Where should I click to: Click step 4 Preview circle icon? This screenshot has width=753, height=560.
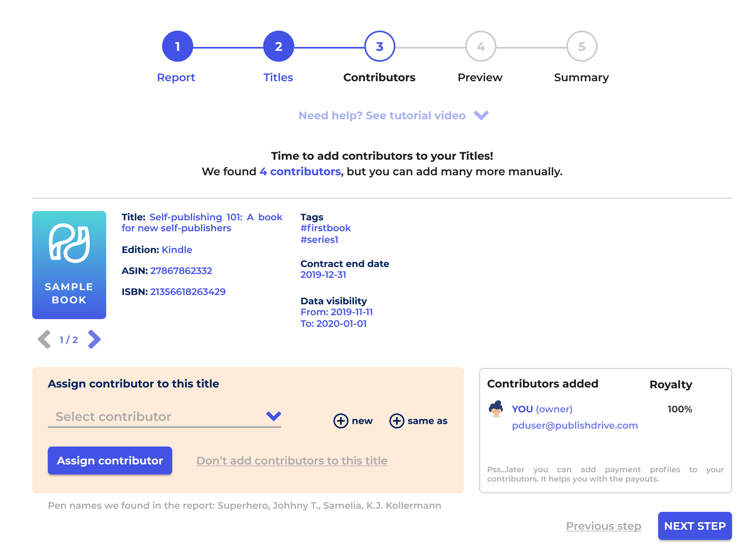480,46
